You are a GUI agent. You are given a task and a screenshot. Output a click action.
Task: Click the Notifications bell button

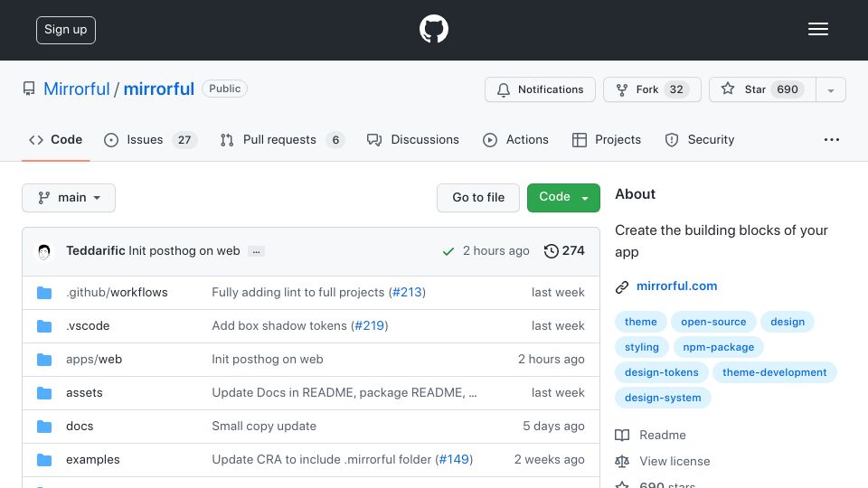[540, 89]
